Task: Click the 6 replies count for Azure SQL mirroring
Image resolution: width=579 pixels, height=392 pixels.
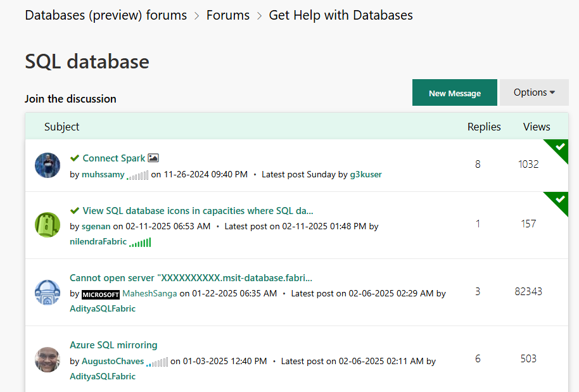Action: tap(478, 359)
